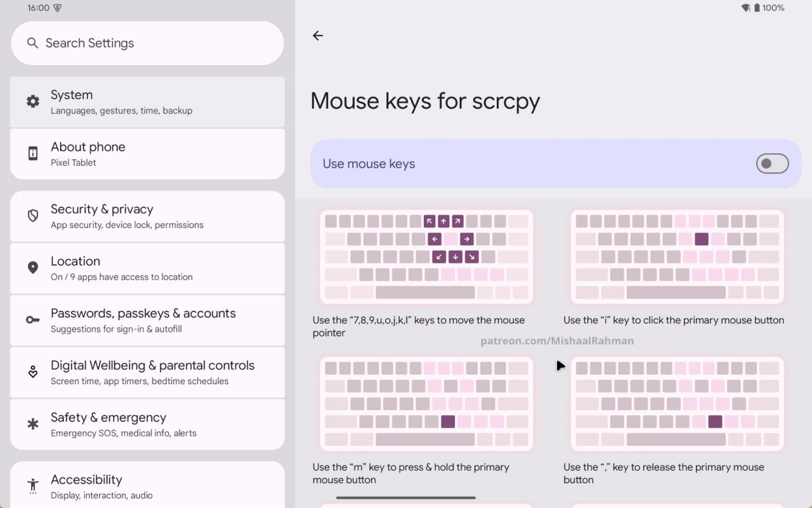
Task: Click the shield icon next to clock
Action: point(58,8)
